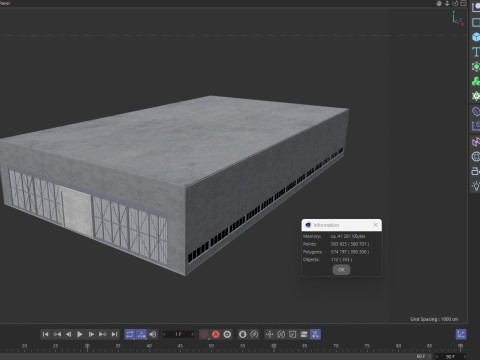Click the Grid Spacing 1000 cm label
The image size is (480, 360).
tap(434, 319)
